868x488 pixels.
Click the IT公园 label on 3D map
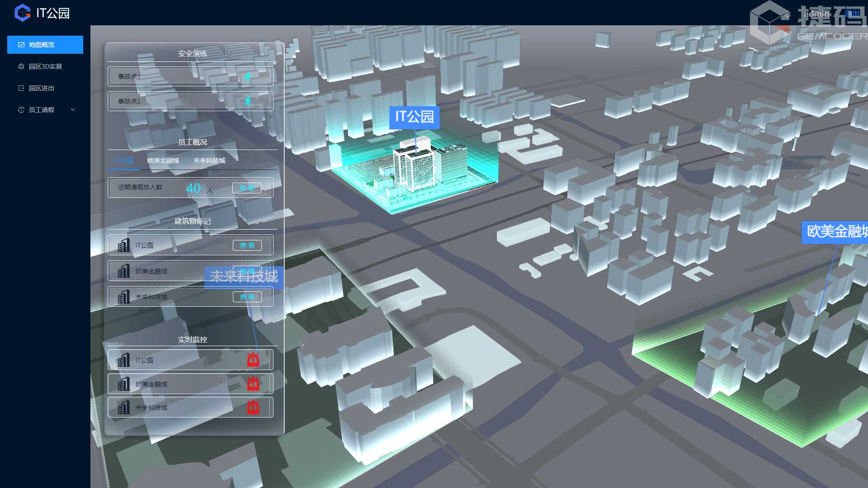pos(414,117)
